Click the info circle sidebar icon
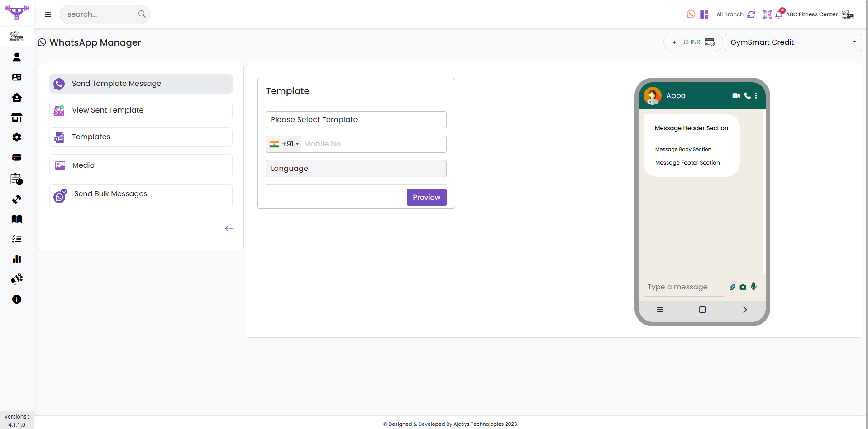This screenshot has height=429, width=868. (17, 299)
